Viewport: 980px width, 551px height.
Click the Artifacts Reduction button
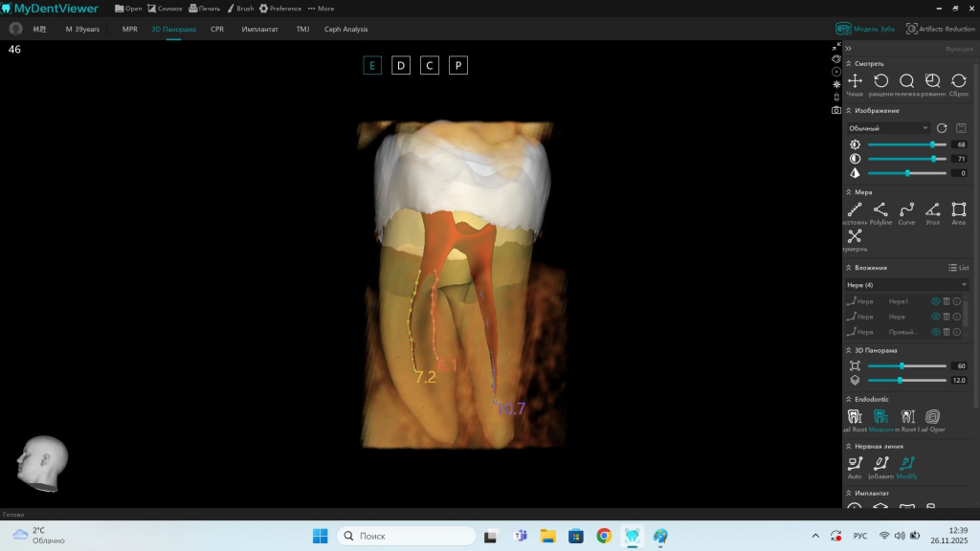941,29
